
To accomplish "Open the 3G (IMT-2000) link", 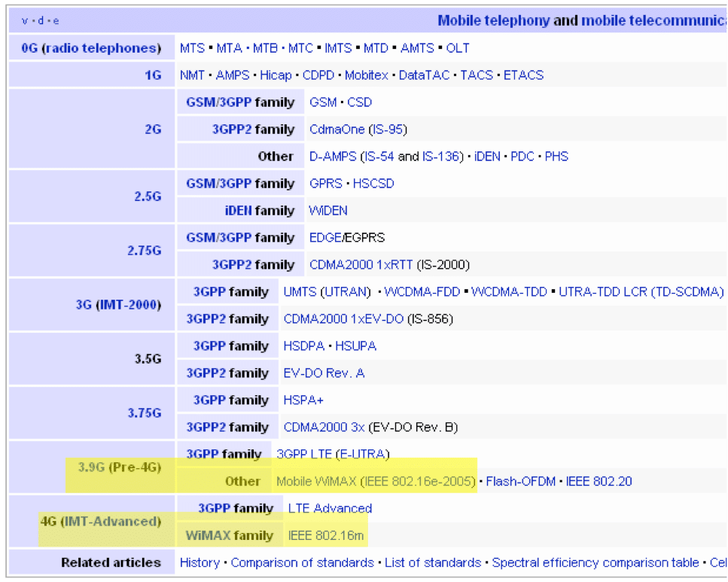I will 118,304.
